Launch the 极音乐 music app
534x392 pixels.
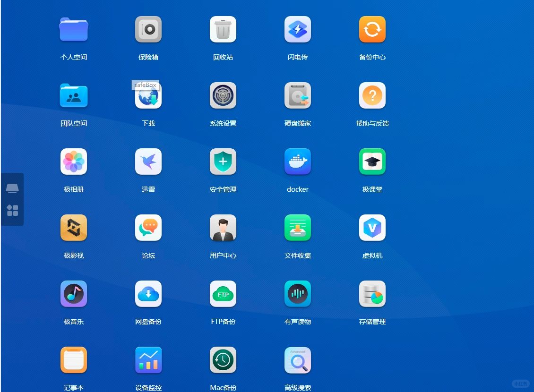[74, 294]
